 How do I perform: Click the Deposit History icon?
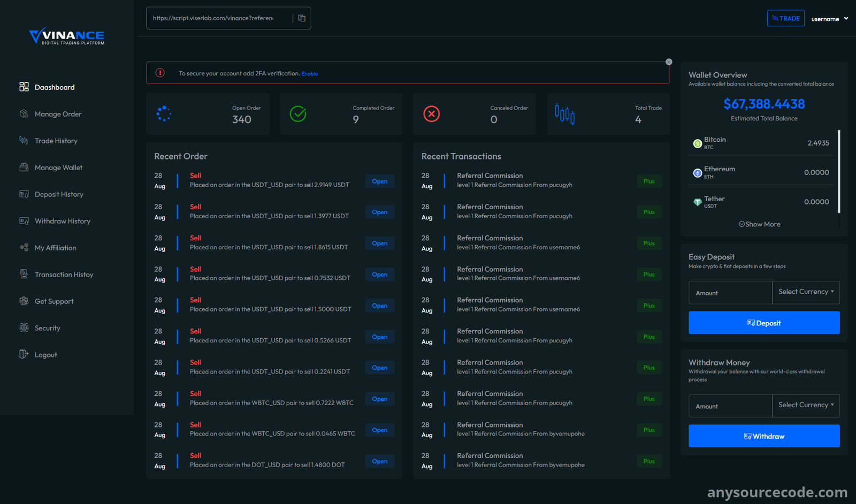[x=24, y=194]
